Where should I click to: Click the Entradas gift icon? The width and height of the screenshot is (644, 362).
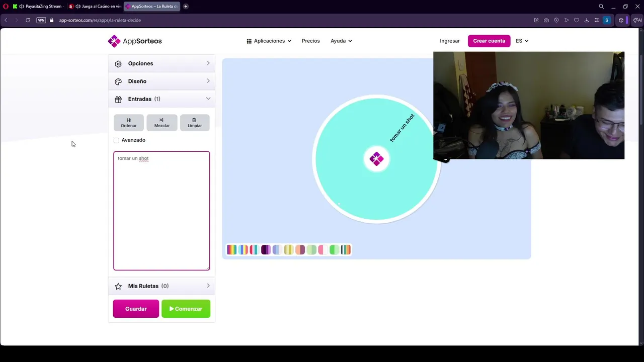(118, 99)
